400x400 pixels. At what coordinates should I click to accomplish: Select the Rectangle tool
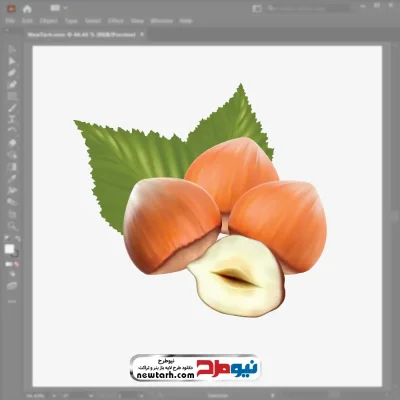[x=12, y=97]
